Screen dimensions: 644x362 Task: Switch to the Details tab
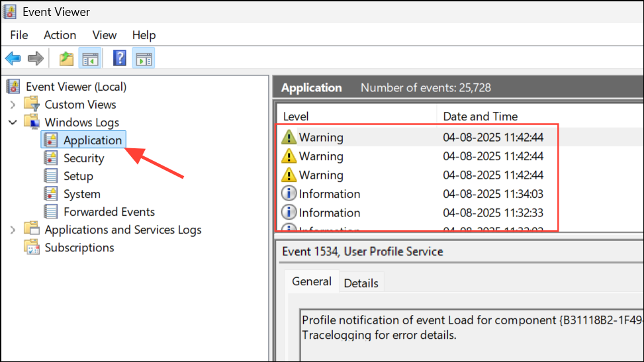click(x=361, y=283)
